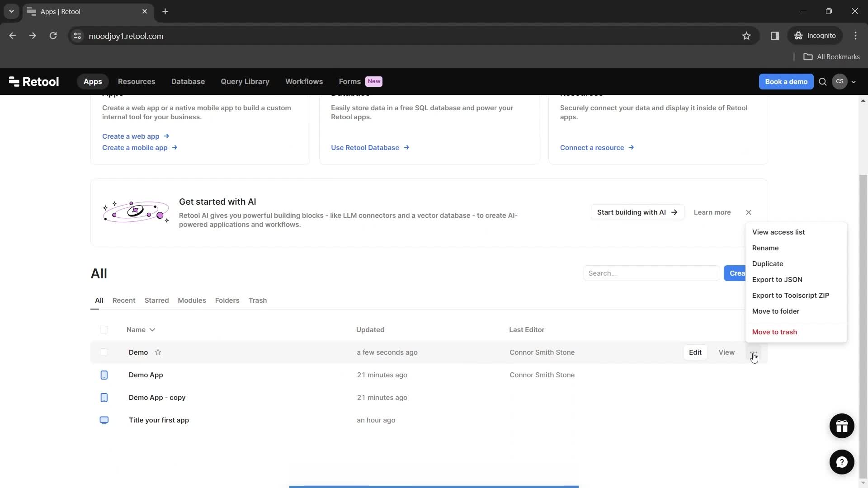
Task: Click the Retool logo icon
Action: pos(13,81)
